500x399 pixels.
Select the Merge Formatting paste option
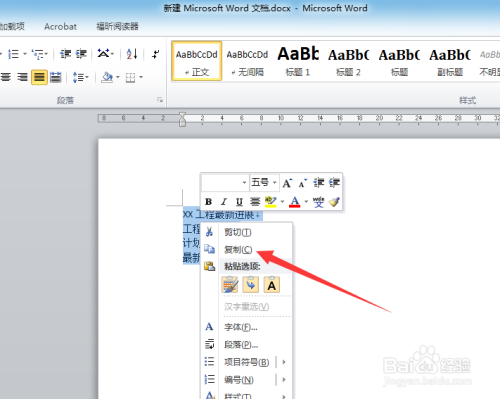[x=251, y=285]
